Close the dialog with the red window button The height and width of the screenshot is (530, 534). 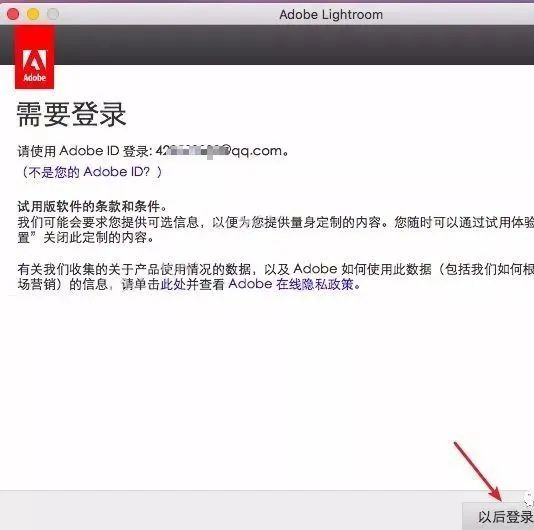click(13, 14)
